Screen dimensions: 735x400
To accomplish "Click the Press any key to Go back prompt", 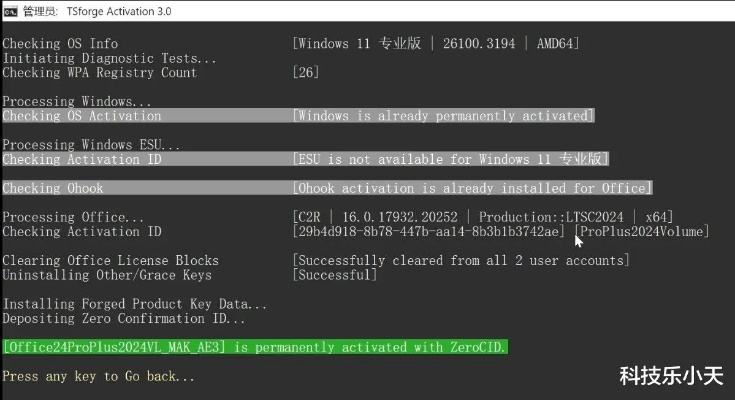I will [x=99, y=377].
